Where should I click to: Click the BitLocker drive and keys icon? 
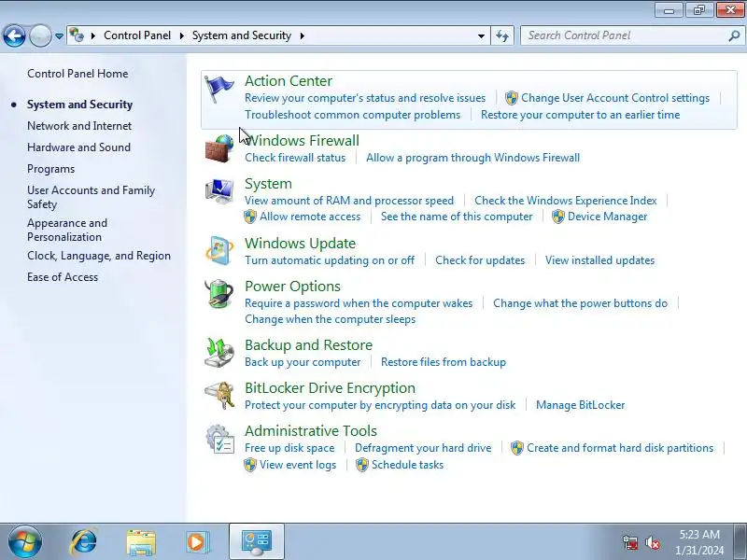pyautogui.click(x=219, y=396)
